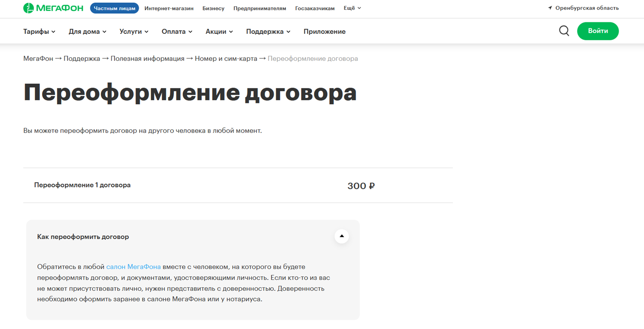This screenshot has width=644, height=329.
Task: Click the sentence starting Вы можете переоформить договор
Action: click(x=143, y=130)
